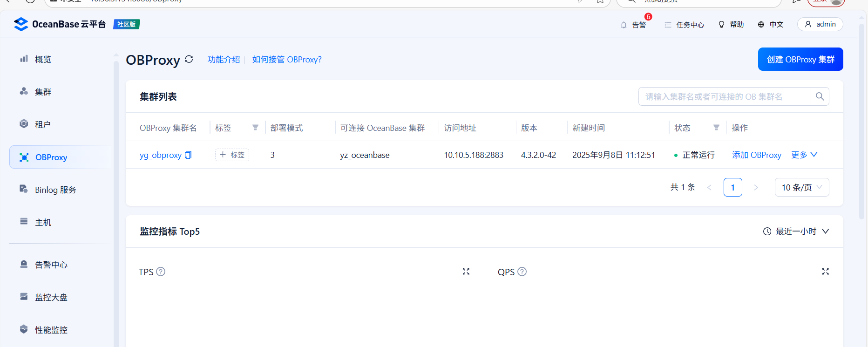Click the page vertical scrollbar
The image size is (868, 347).
(862, 121)
